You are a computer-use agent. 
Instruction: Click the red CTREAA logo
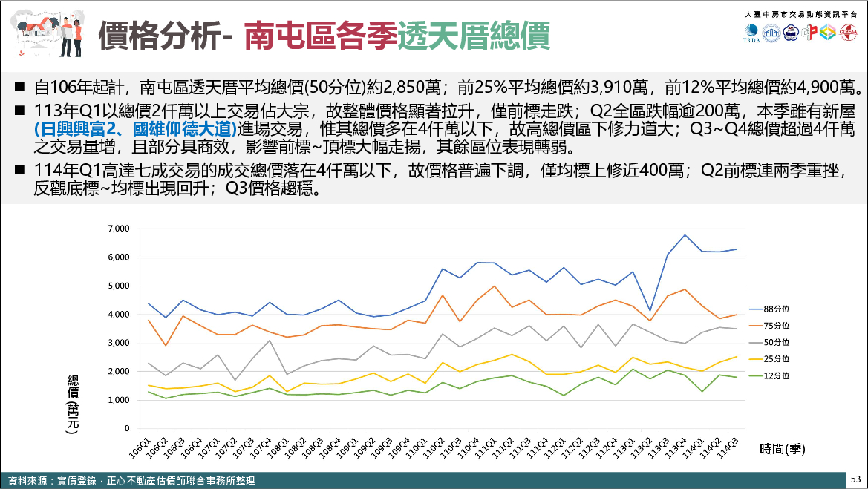(846, 33)
